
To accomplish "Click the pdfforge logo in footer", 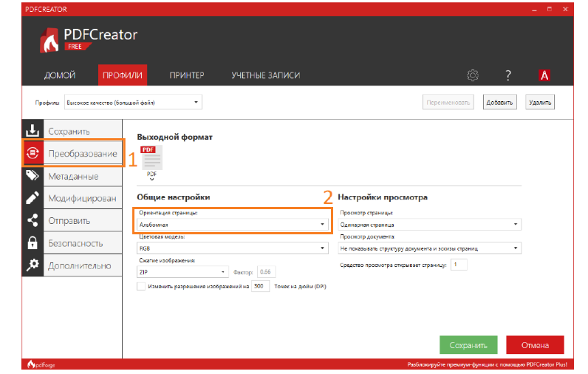I will pyautogui.click(x=41, y=364).
